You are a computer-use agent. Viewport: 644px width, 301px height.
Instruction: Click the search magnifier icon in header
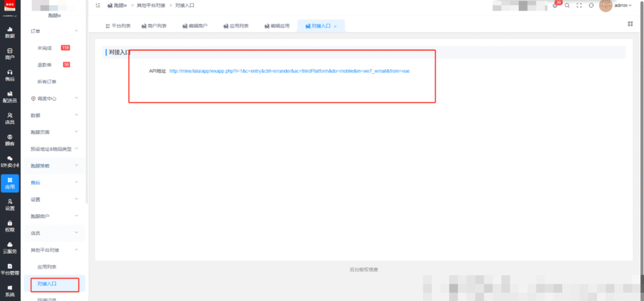567,6
